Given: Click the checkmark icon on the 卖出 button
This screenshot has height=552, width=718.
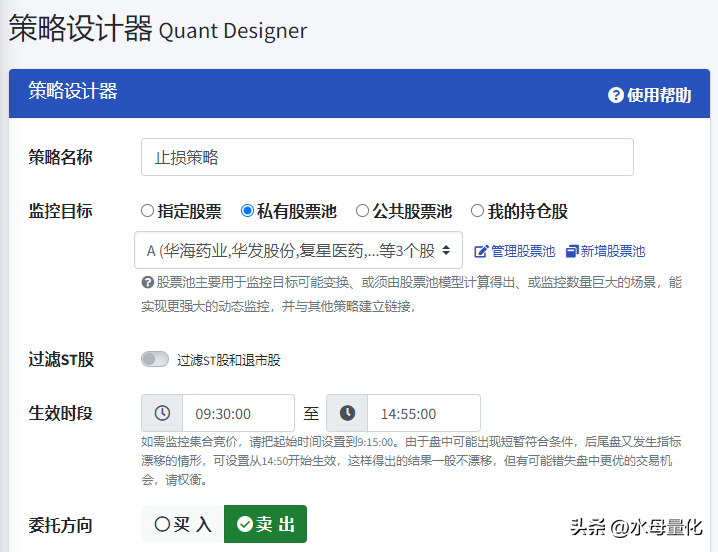Looking at the screenshot, I should coord(244,524).
